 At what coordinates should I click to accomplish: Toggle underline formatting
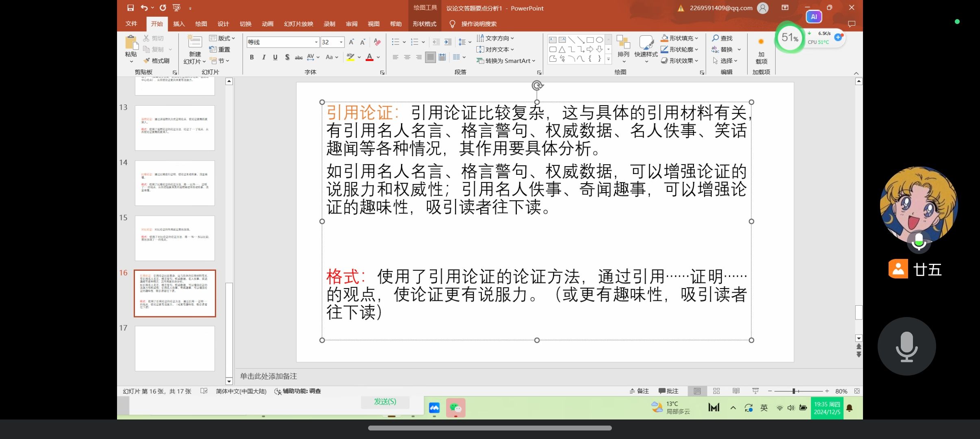[x=275, y=57]
